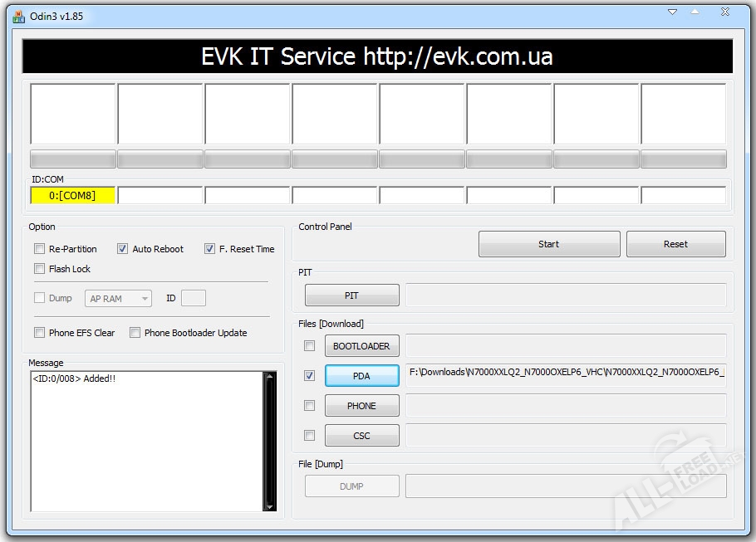
Task: Click the title bar down-arrow icon
Action: point(673,12)
